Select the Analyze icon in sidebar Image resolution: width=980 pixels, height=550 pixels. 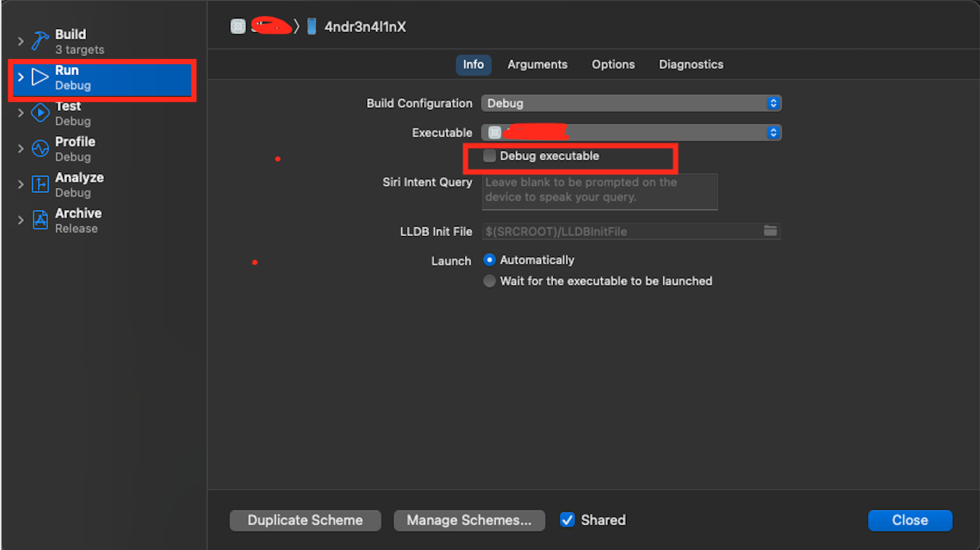40,184
